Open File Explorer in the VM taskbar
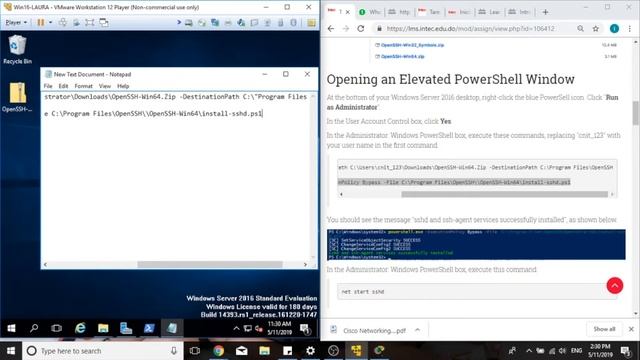640x360 pixels. pos(103,328)
